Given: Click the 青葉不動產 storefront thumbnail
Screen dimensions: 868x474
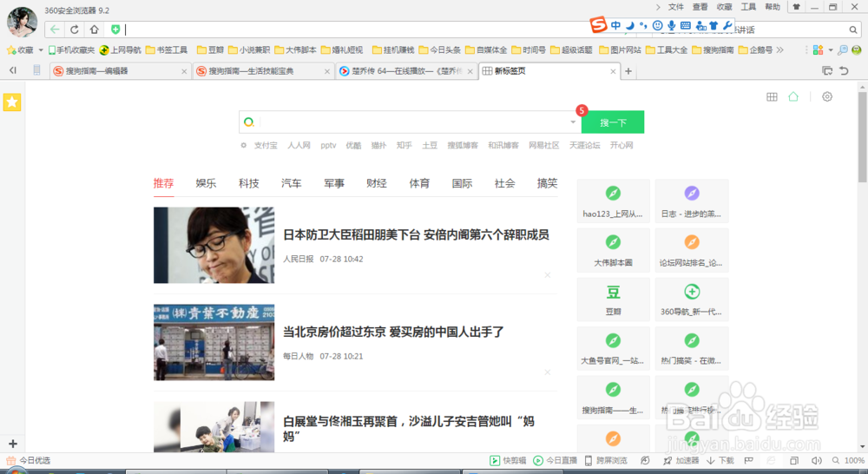Looking at the screenshot, I should pyautogui.click(x=214, y=342).
